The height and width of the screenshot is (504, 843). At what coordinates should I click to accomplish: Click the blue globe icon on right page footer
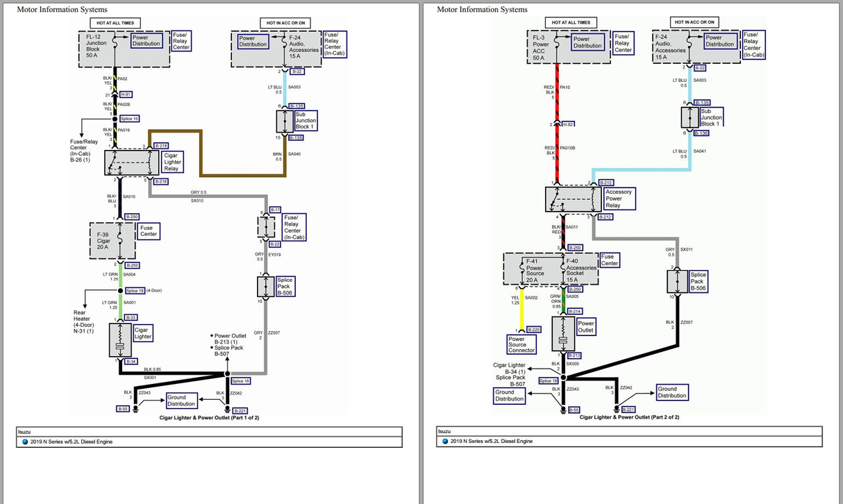tap(445, 442)
